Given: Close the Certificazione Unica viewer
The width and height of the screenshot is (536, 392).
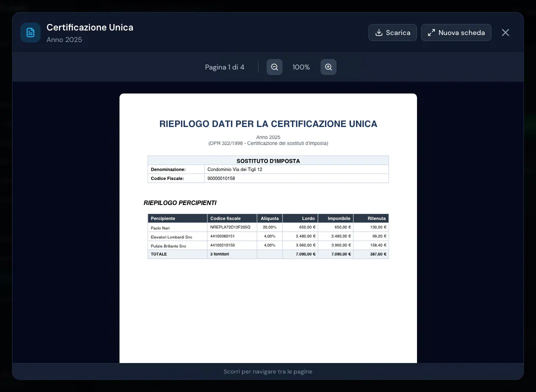Looking at the screenshot, I should pyautogui.click(x=505, y=32).
